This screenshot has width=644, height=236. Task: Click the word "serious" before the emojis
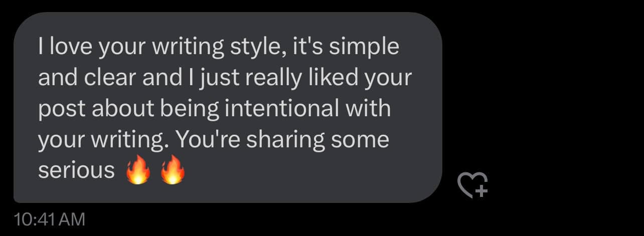tap(76, 171)
